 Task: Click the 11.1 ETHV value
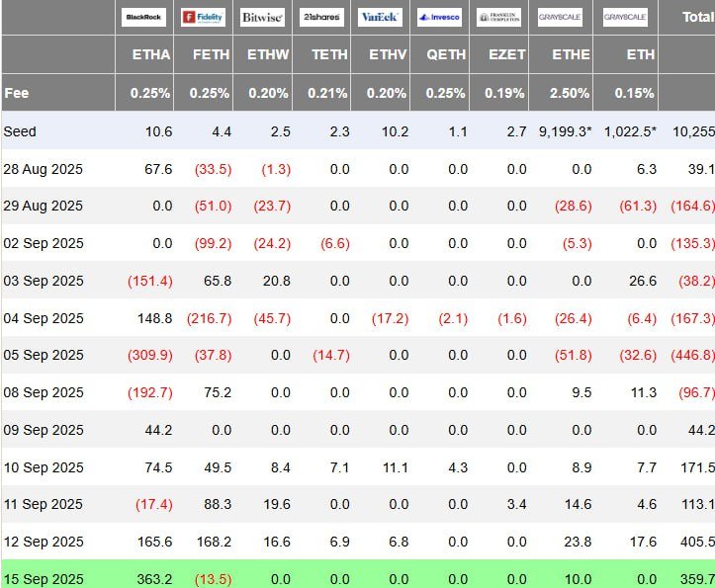[x=396, y=467]
